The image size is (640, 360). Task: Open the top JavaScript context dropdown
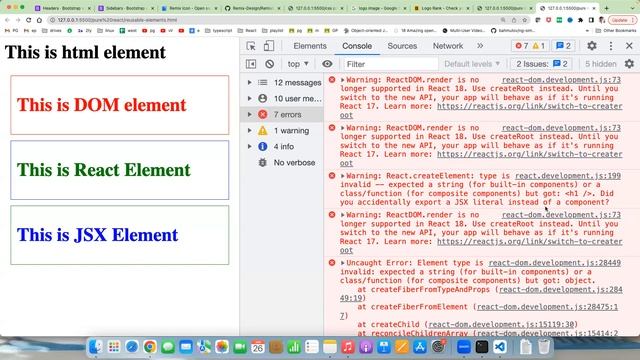pos(298,64)
